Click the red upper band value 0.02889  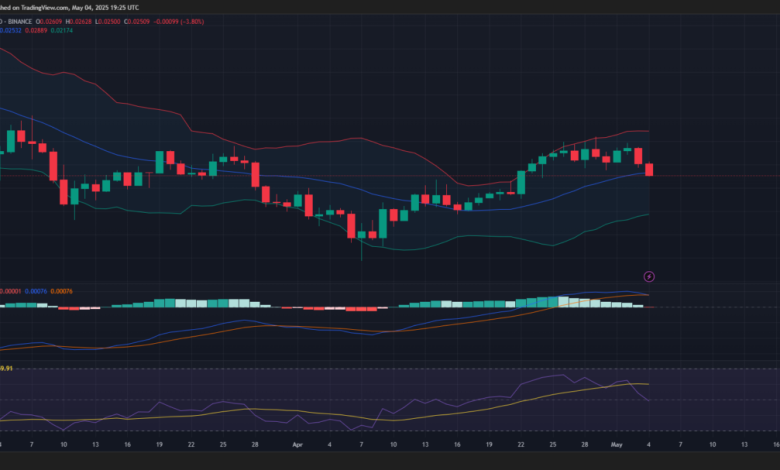pos(36,30)
